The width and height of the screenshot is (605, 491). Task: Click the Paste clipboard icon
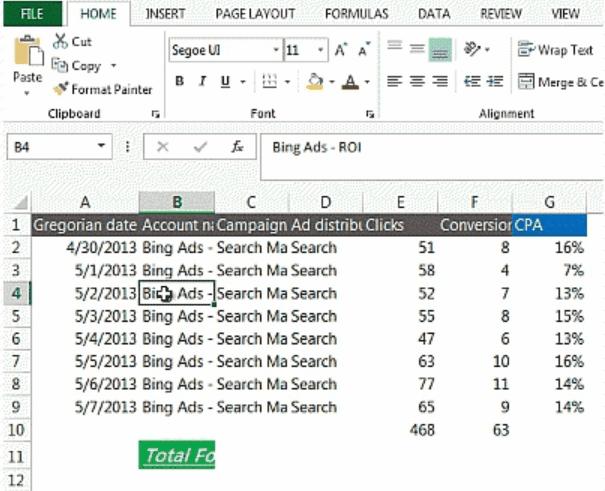tap(28, 50)
